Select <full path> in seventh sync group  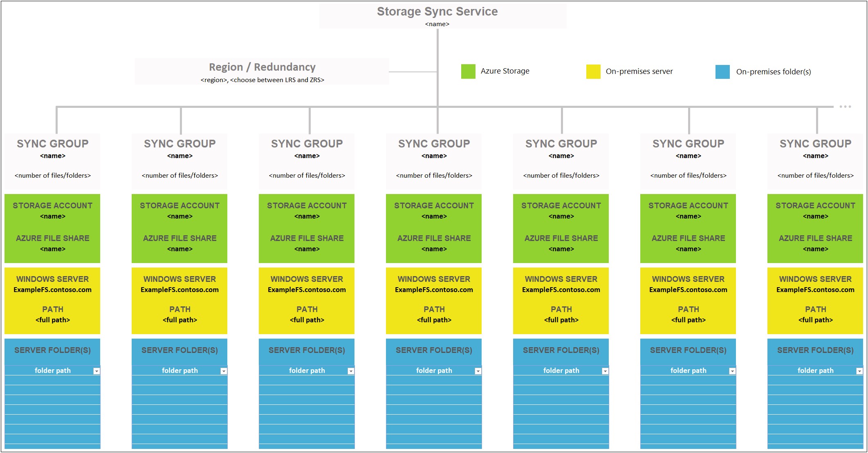816,320
